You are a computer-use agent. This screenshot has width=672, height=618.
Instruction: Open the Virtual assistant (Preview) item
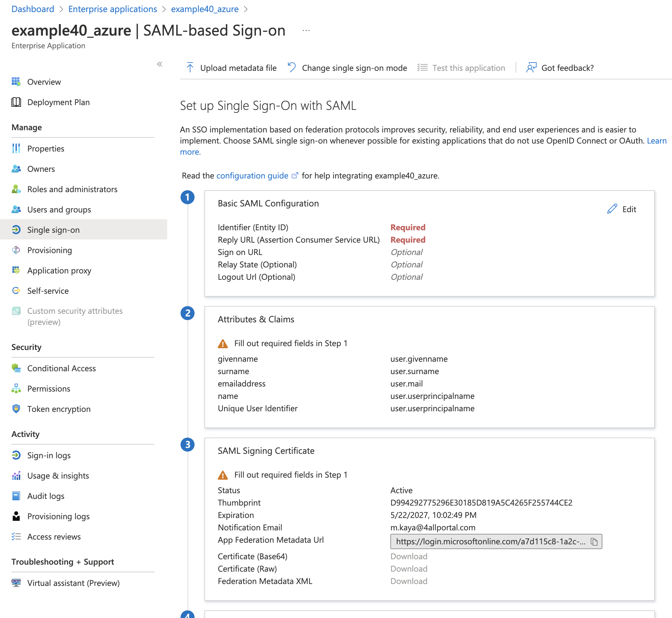73,583
